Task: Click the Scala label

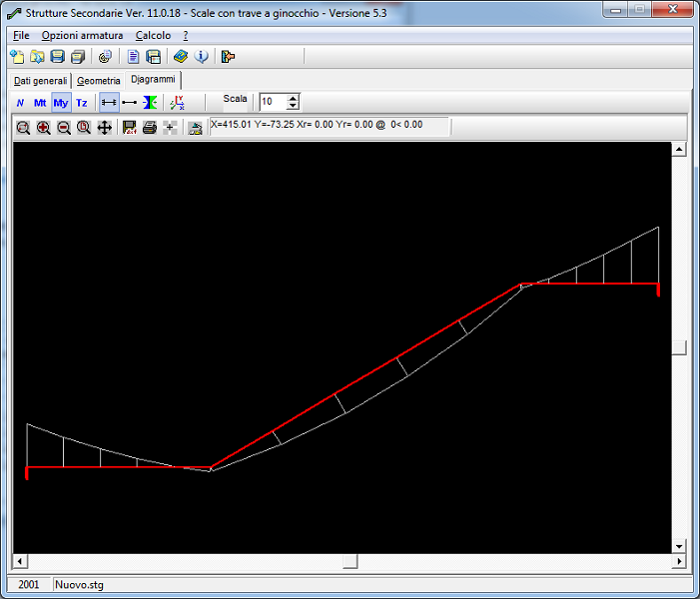Action: pyautogui.click(x=235, y=99)
